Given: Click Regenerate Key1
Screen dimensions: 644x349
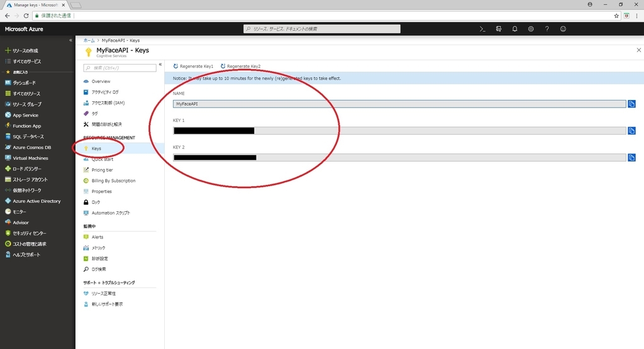Looking at the screenshot, I should 193,66.
